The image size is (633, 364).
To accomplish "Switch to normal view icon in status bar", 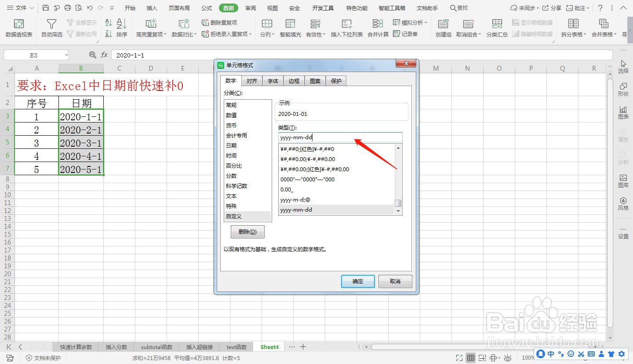I will tap(471, 358).
